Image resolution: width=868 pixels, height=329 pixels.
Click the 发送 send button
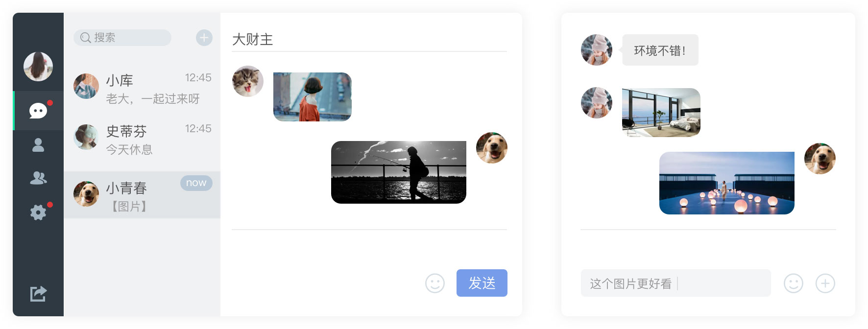click(x=482, y=283)
